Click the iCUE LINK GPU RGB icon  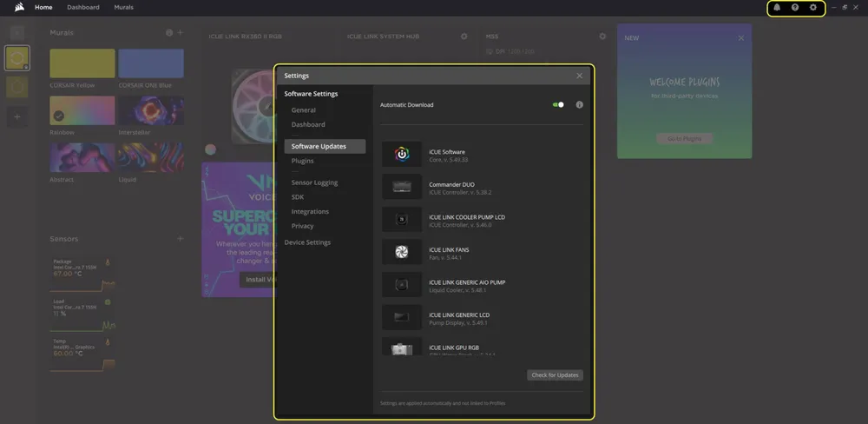402,347
